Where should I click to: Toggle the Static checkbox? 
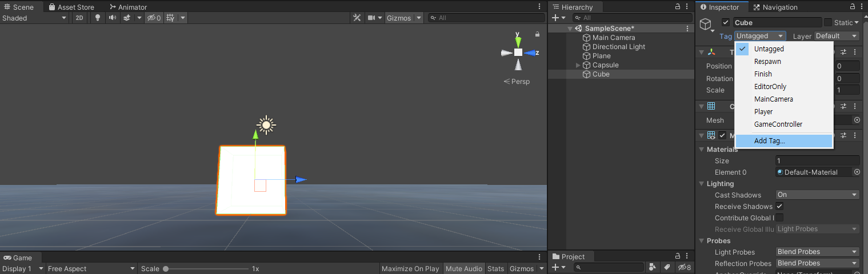827,22
